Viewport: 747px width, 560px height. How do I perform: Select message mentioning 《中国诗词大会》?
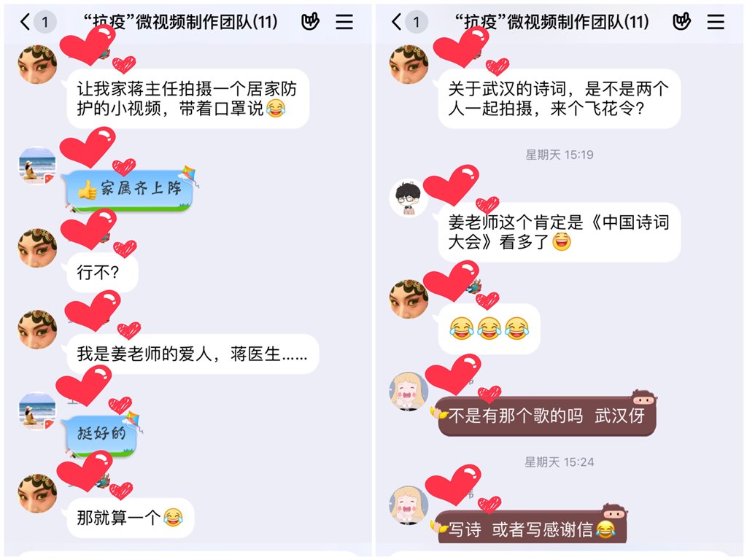(560, 233)
